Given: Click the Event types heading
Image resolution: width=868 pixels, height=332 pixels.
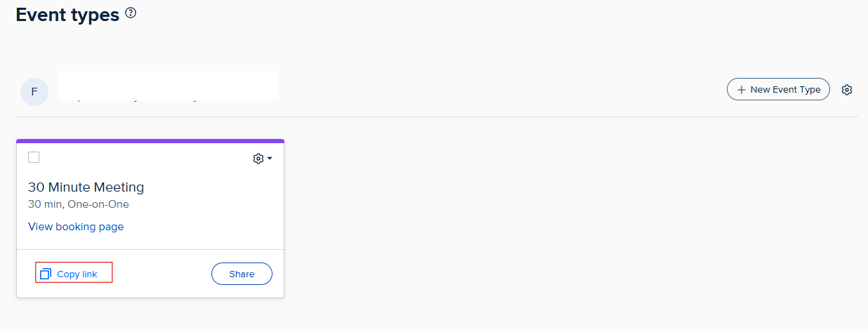Looking at the screenshot, I should 67,15.
